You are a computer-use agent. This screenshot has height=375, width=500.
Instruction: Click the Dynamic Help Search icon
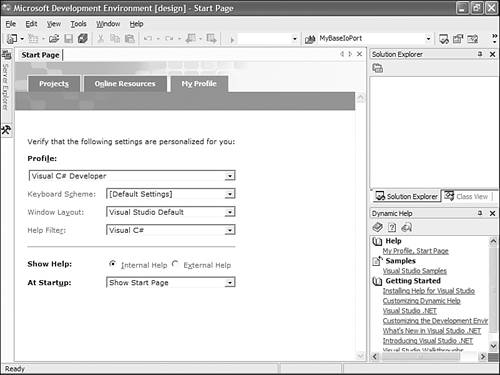pyautogui.click(x=407, y=227)
